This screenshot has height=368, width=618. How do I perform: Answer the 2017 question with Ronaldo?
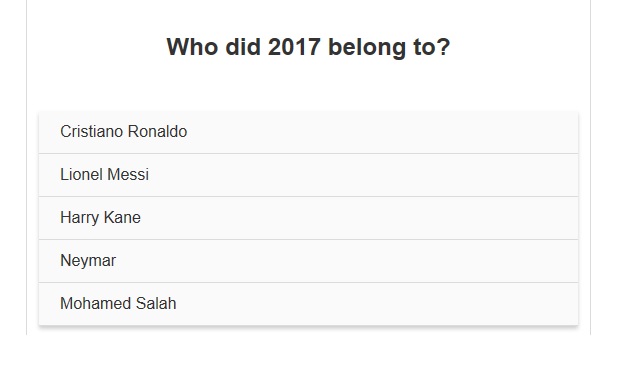(x=308, y=132)
